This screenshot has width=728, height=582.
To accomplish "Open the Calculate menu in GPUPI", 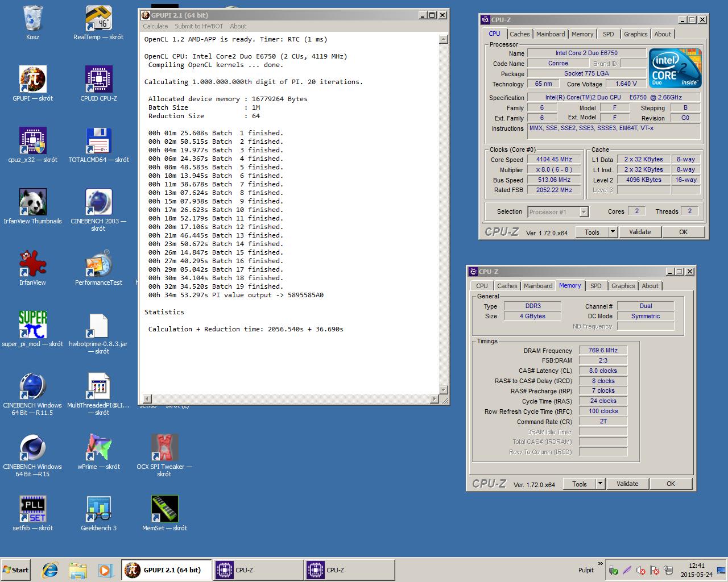I will coord(155,26).
